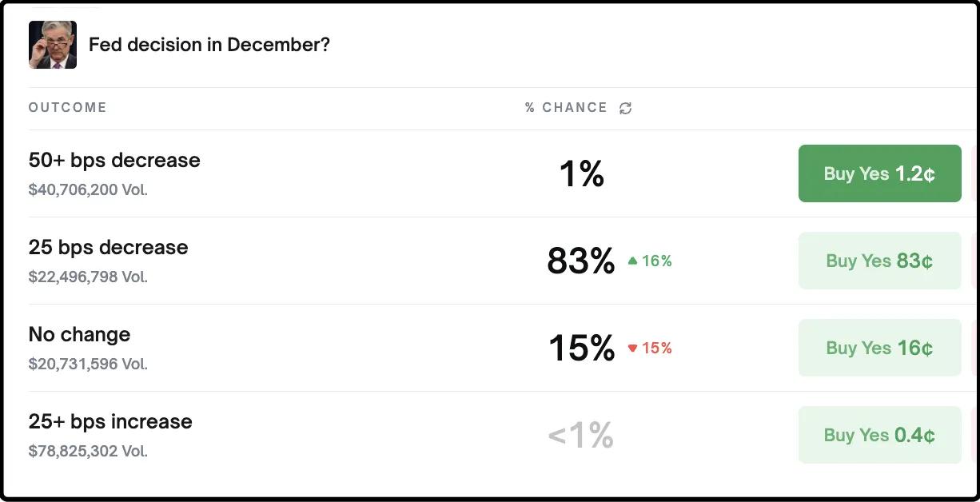This screenshot has width=980, height=502.
Task: Open the "Fed decision in December?" title
Action: tap(209, 45)
